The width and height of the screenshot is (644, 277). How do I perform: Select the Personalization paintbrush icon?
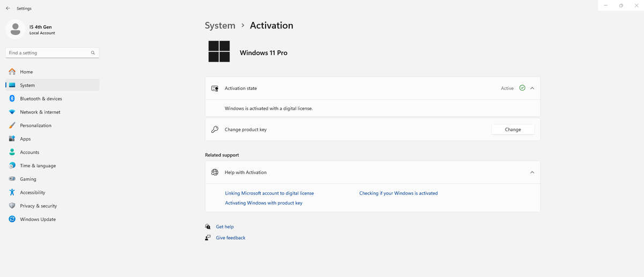click(12, 125)
